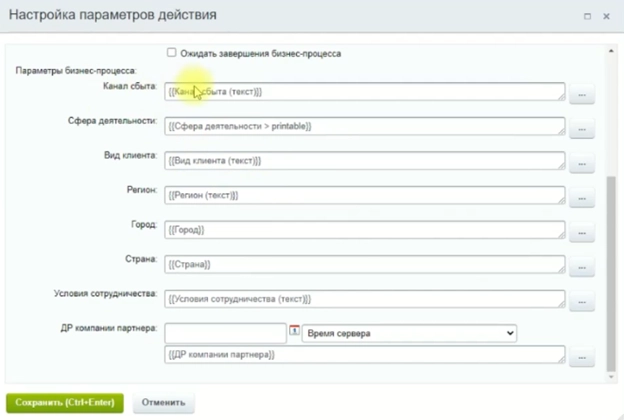
Task: Open value picker for Условия сотрудничества
Action: point(582,302)
